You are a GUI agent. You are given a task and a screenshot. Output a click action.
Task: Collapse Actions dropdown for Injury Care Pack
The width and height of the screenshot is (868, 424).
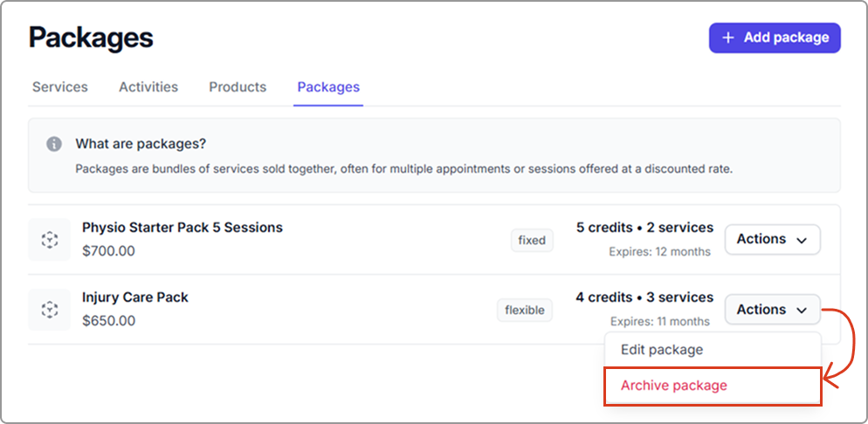(772, 309)
